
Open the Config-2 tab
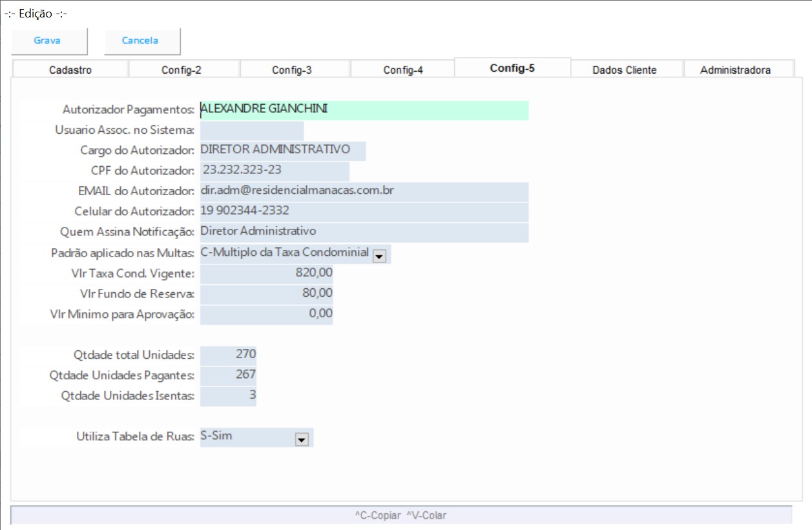[x=185, y=70]
